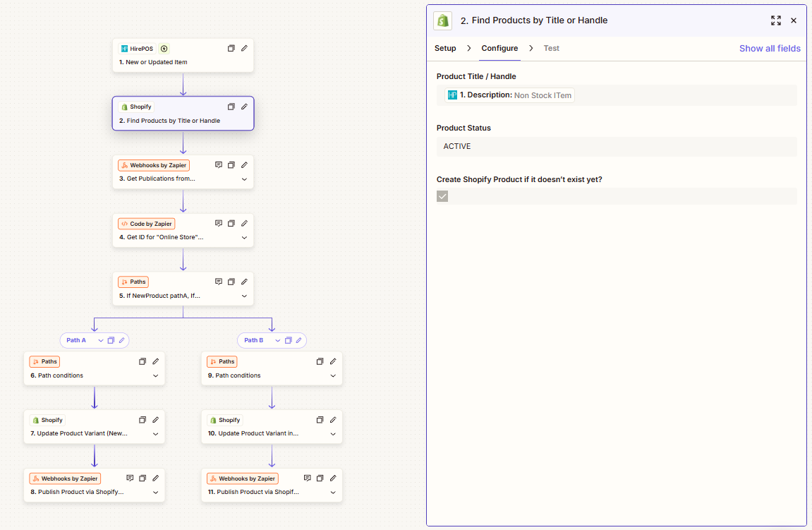Viewport: 812px width, 530px height.
Task: Click the pencil icon on step 4 Get ID
Action: 244,223
